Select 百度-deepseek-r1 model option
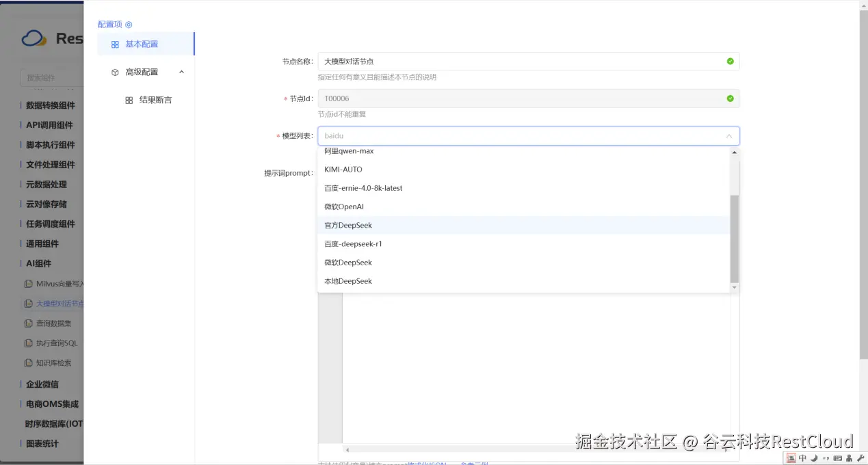Viewport: 868px width, 465px height. tap(523, 244)
